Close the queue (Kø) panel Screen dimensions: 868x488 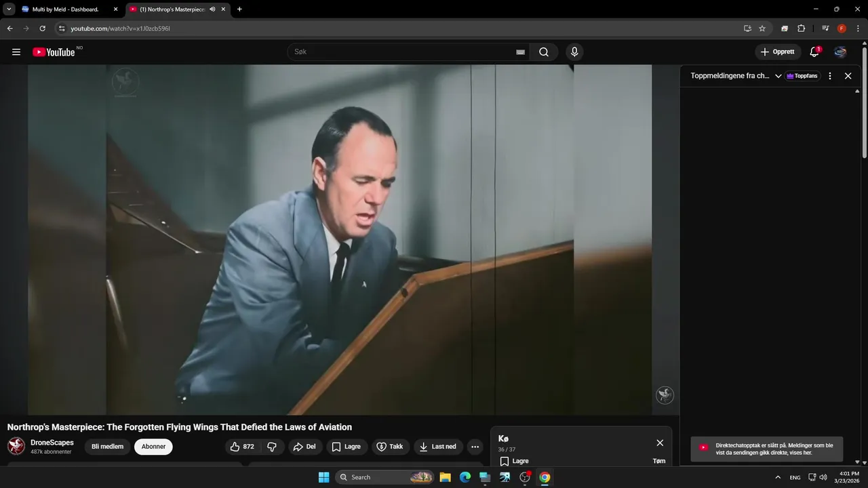660,443
